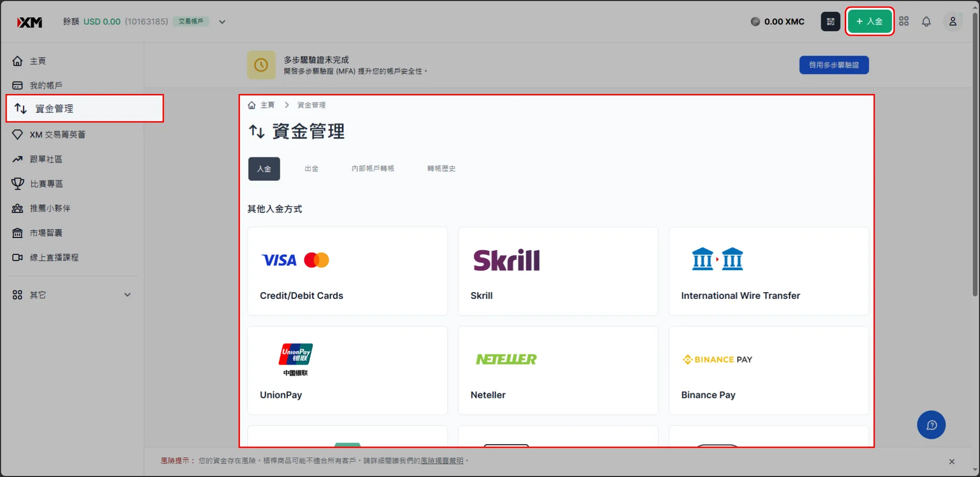Switch to the 轉帳歷史 tab
This screenshot has height=477, width=980.
coord(442,169)
